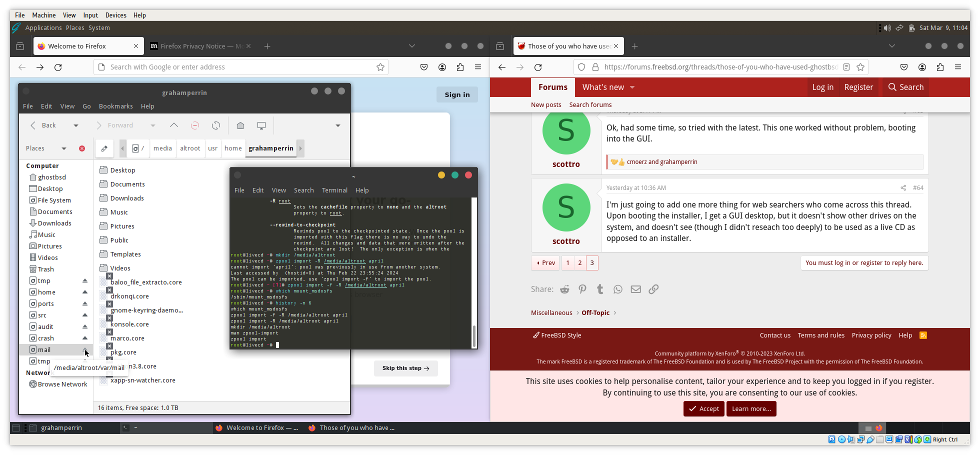Viewport: 980px width, 455px height.
Task: Toggle reader view on forums page
Action: pos(846,67)
